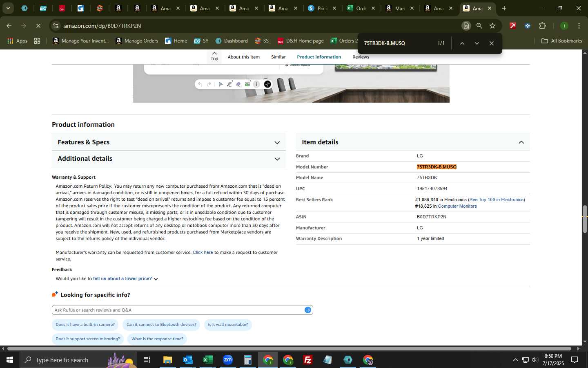
Task: Open Task View from the taskbar
Action: [147, 360]
